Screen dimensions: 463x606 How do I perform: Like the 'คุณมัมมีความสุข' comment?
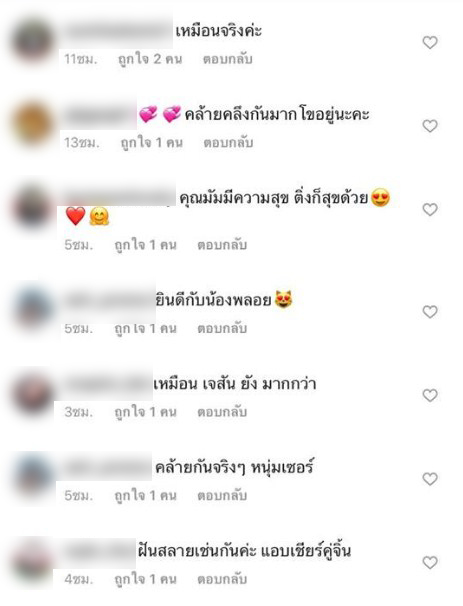(430, 209)
